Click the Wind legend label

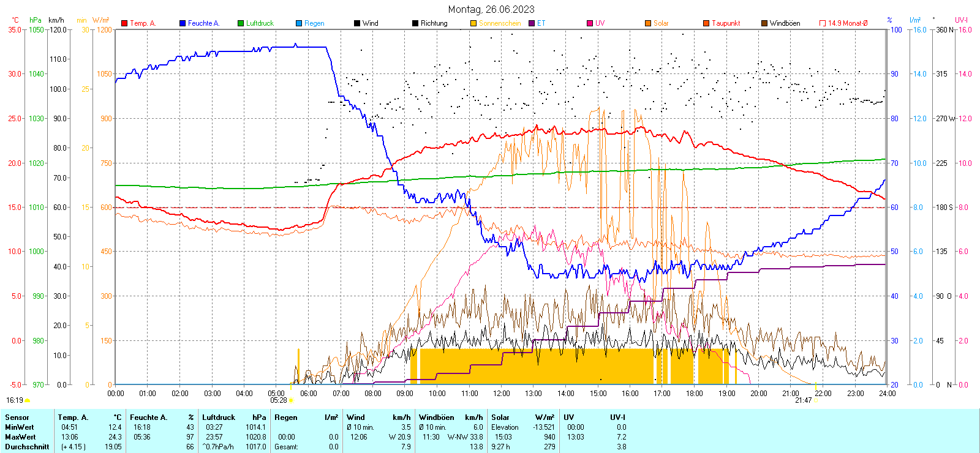(370, 23)
